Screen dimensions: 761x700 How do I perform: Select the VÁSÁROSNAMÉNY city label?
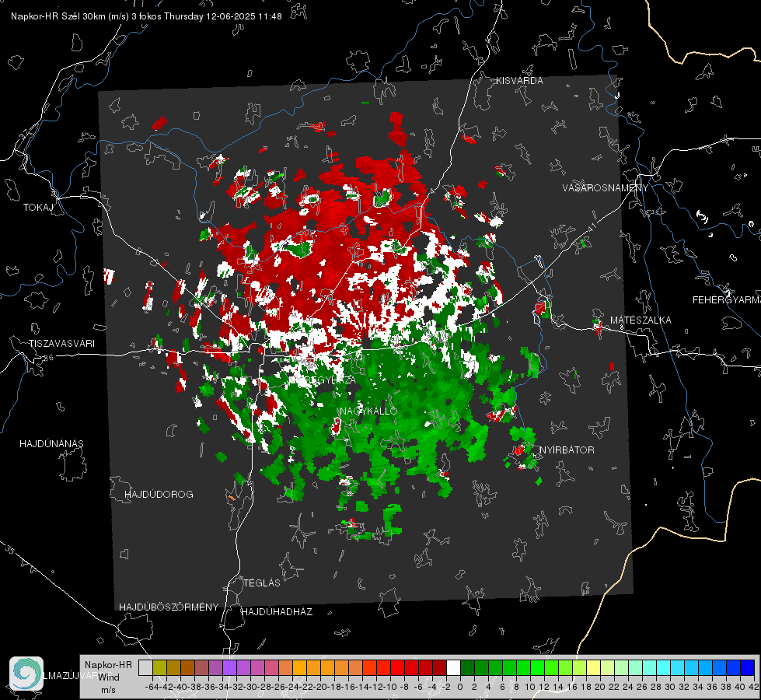coord(606,188)
